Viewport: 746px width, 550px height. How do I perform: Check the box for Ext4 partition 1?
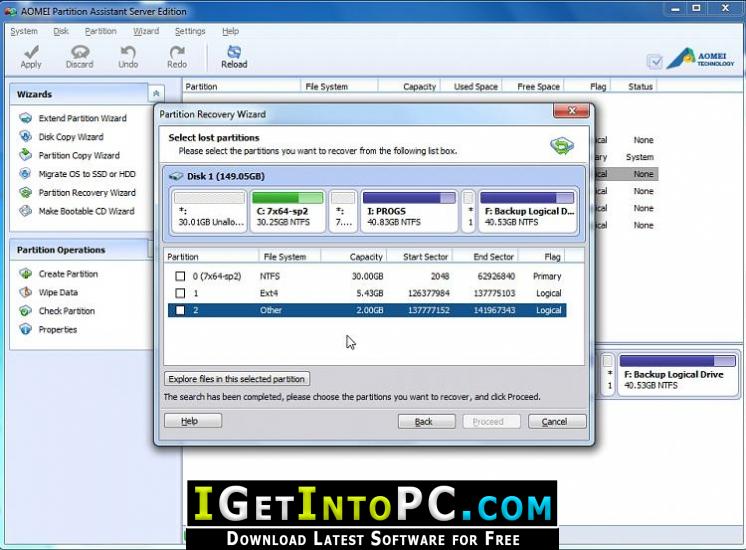click(180, 293)
